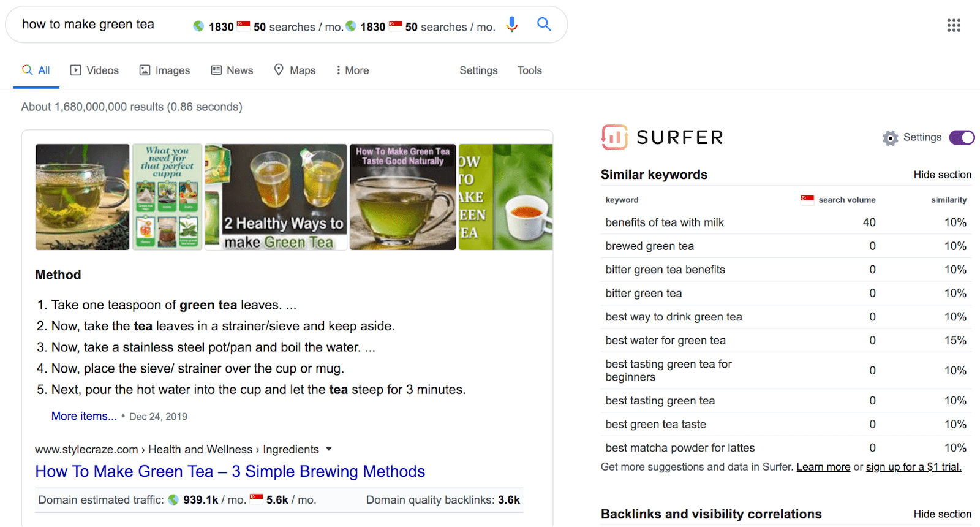Hide the Similar keywords section
Screen dimensions: 980x527
[x=941, y=175]
